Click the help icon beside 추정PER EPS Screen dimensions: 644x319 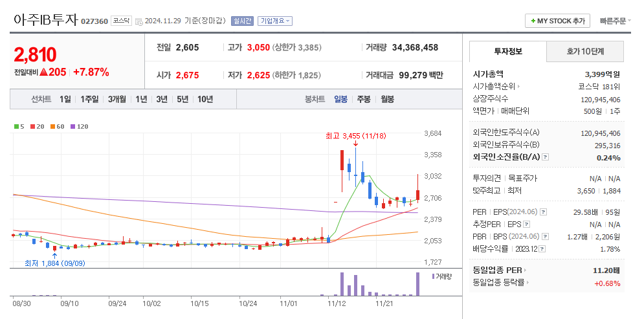pos(527,224)
